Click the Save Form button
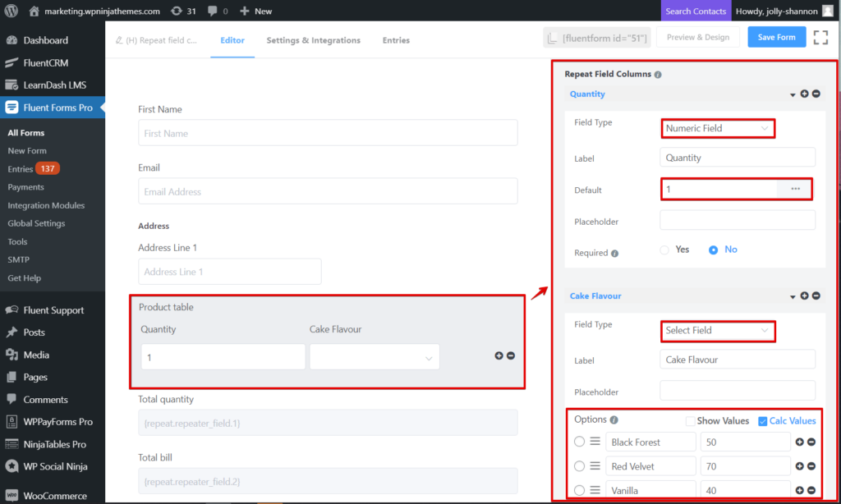841x504 pixels. (x=777, y=37)
